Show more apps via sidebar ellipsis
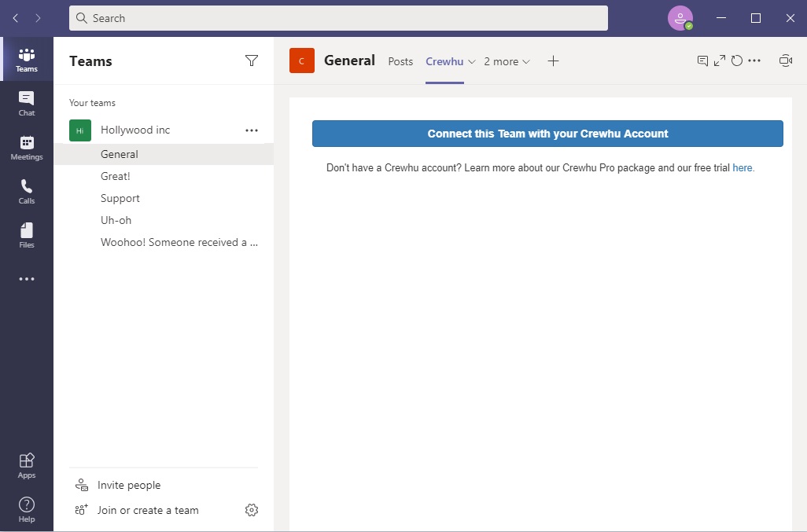 point(26,279)
